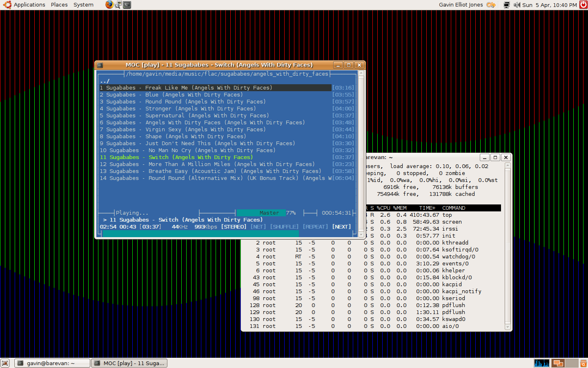The image size is (588, 368).
Task: Switch to MOC [play] taskbar button
Action: click(x=129, y=363)
